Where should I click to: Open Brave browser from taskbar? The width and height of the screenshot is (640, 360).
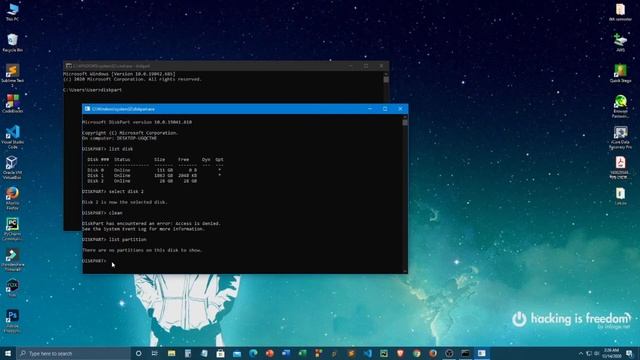(400, 353)
